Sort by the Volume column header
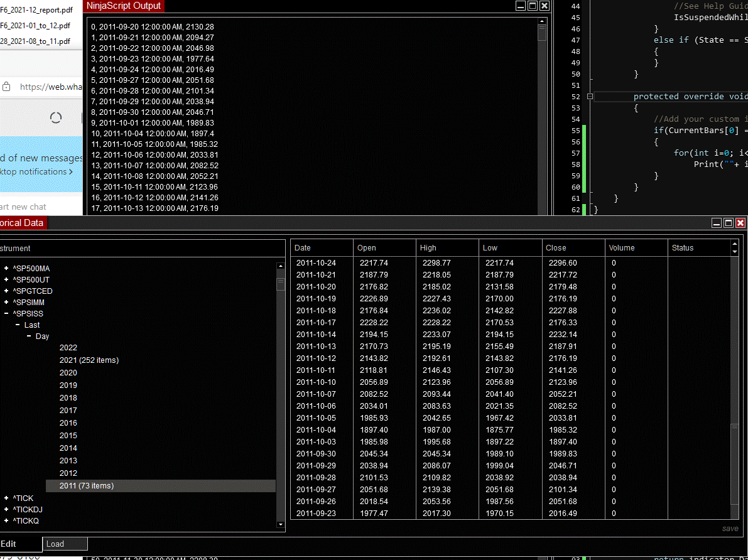 tap(636, 248)
